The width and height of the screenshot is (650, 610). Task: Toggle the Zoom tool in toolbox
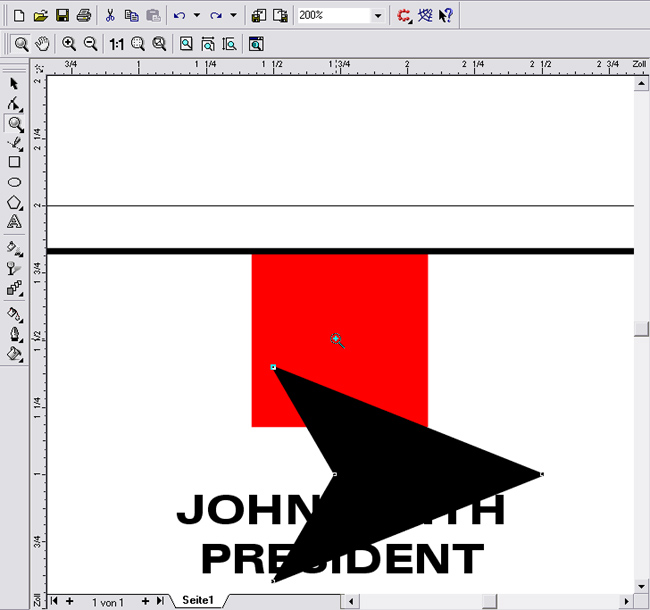coord(14,124)
